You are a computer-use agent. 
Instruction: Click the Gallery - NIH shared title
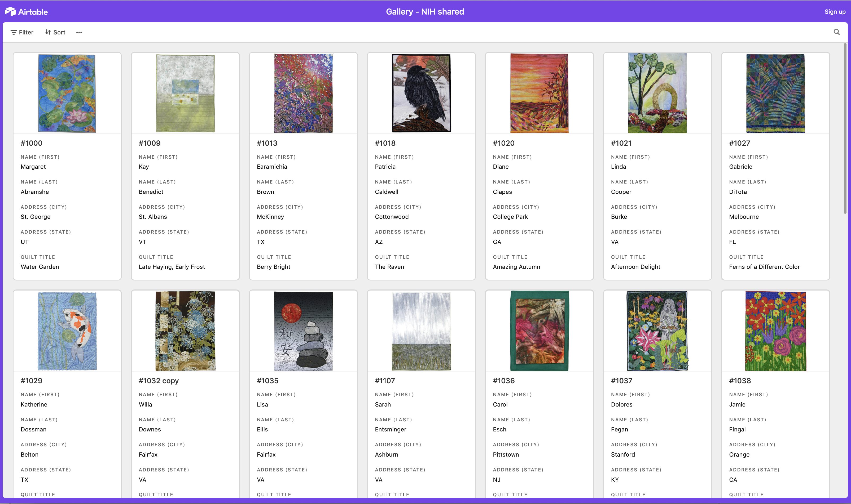tap(425, 12)
